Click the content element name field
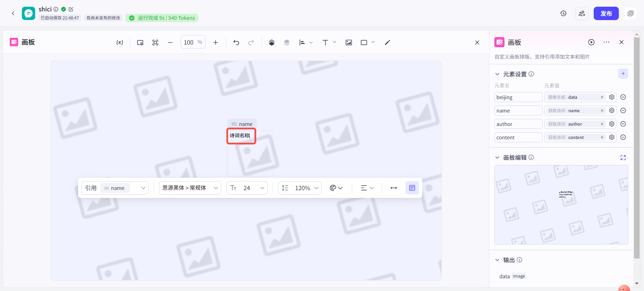Image resolution: width=644 pixels, height=291 pixels. [x=519, y=137]
